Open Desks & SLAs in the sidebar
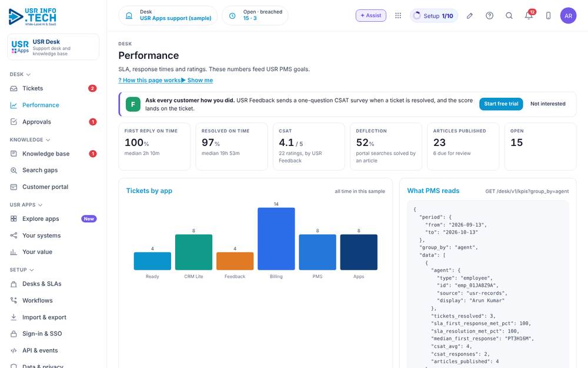Screen dimensions: 588x368 pos(54,284)
